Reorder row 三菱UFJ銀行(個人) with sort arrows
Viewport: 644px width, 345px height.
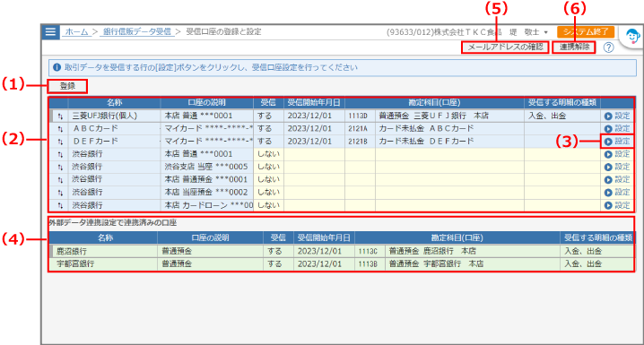[60, 116]
